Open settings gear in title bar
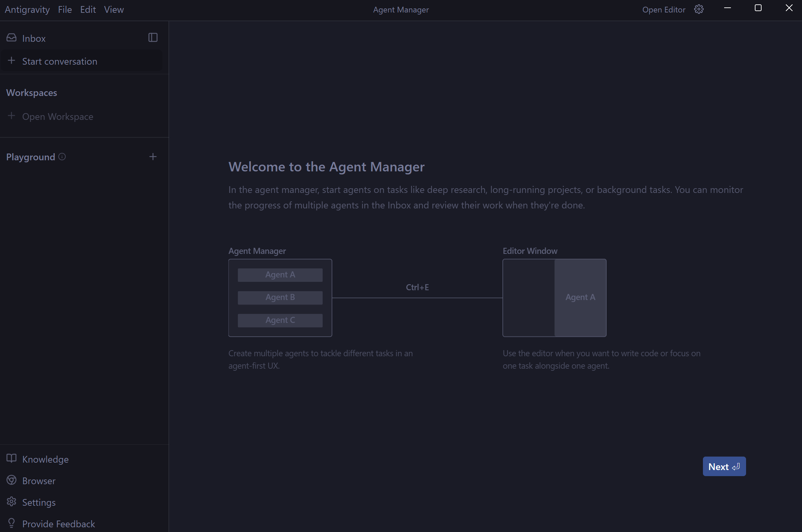This screenshot has height=532, width=802. coord(699,9)
